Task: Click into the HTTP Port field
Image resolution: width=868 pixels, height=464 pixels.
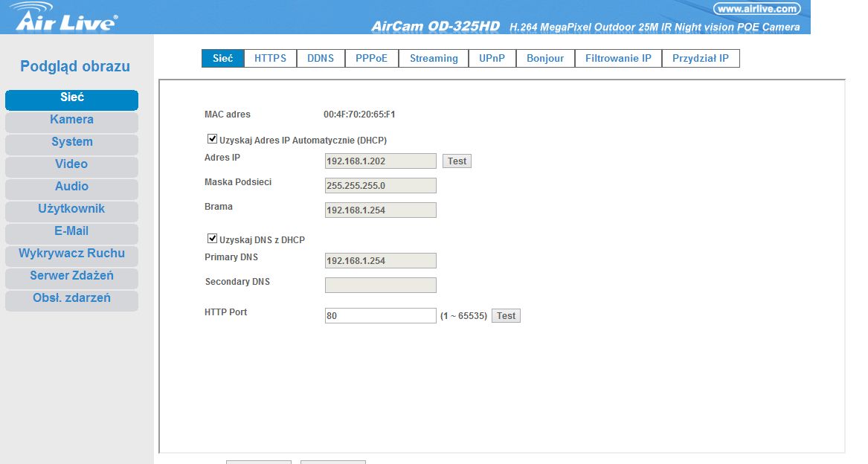Action: [380, 316]
